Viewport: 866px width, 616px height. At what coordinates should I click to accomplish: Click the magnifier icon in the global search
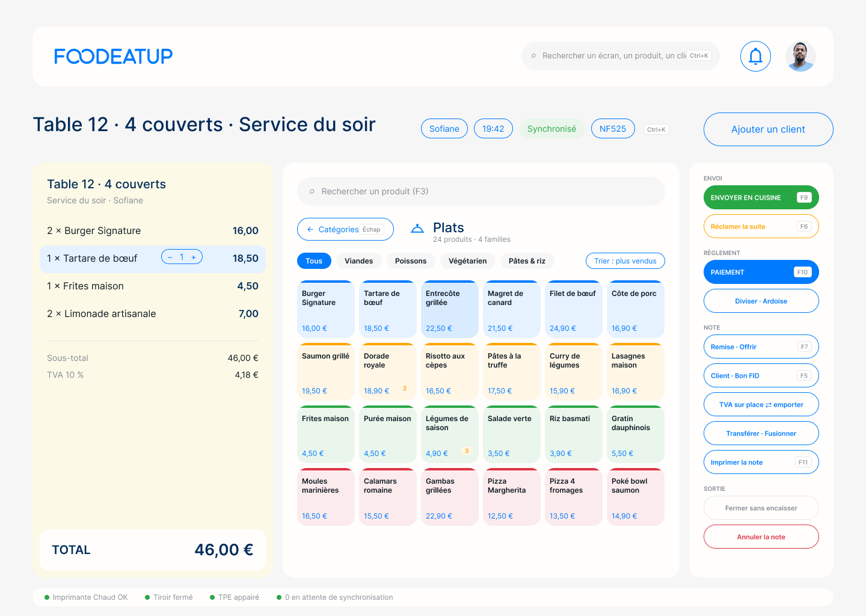533,56
